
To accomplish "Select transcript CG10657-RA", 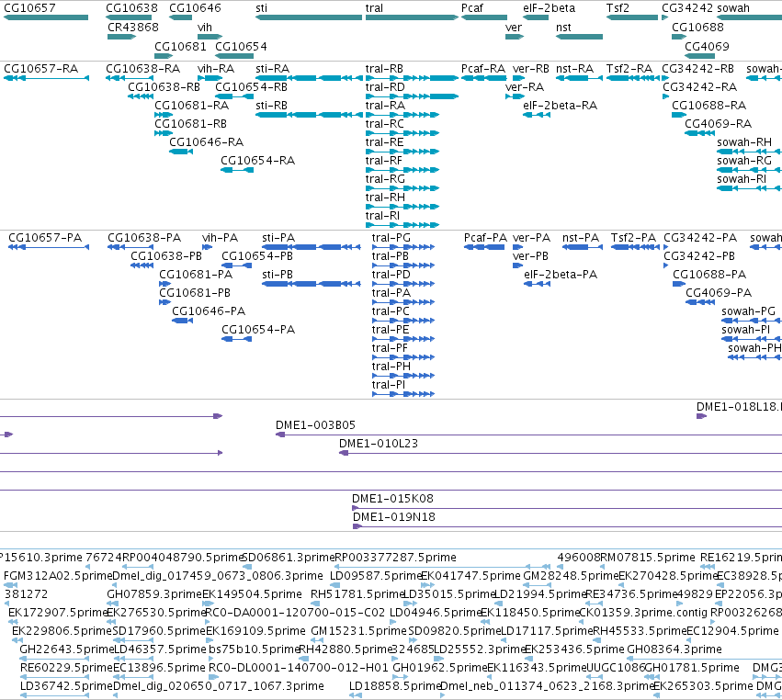I will [46, 78].
